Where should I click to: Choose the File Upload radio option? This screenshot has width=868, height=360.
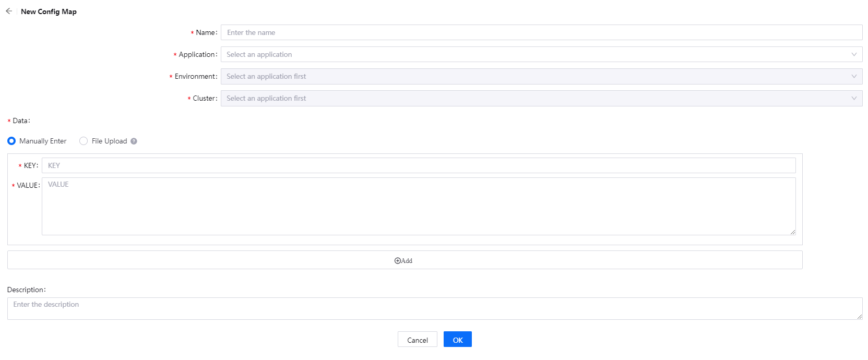pyautogui.click(x=84, y=141)
